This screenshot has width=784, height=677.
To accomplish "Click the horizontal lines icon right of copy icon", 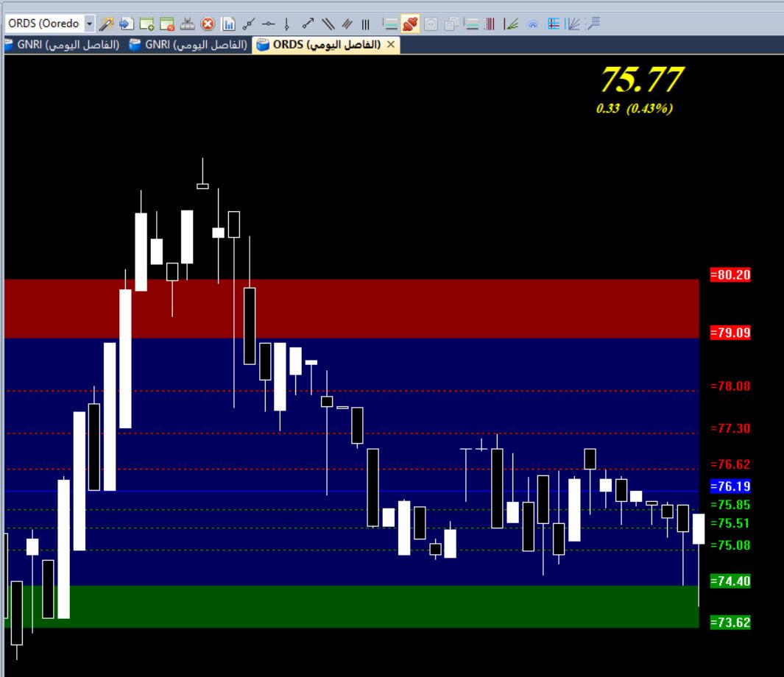I will pos(471,24).
